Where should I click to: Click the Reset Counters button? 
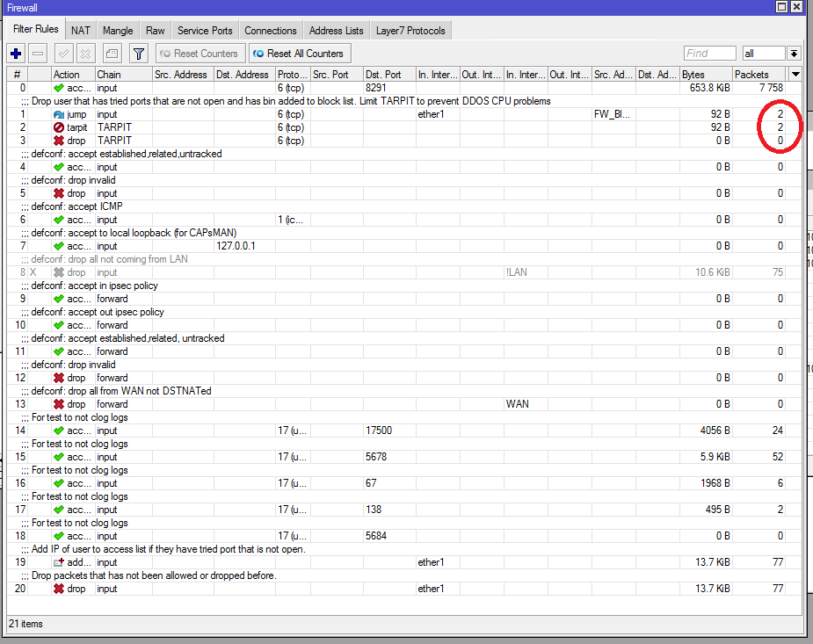(x=200, y=54)
